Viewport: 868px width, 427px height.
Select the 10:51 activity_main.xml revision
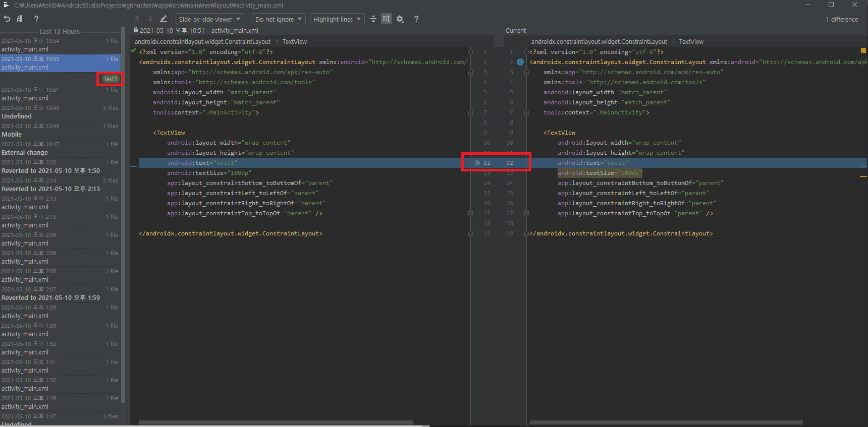tap(60, 94)
